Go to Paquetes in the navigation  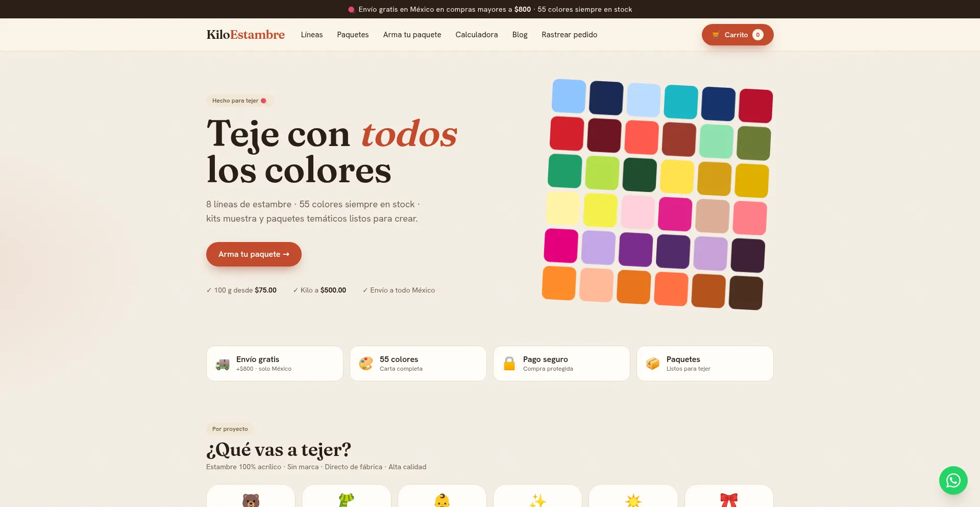pyautogui.click(x=353, y=35)
